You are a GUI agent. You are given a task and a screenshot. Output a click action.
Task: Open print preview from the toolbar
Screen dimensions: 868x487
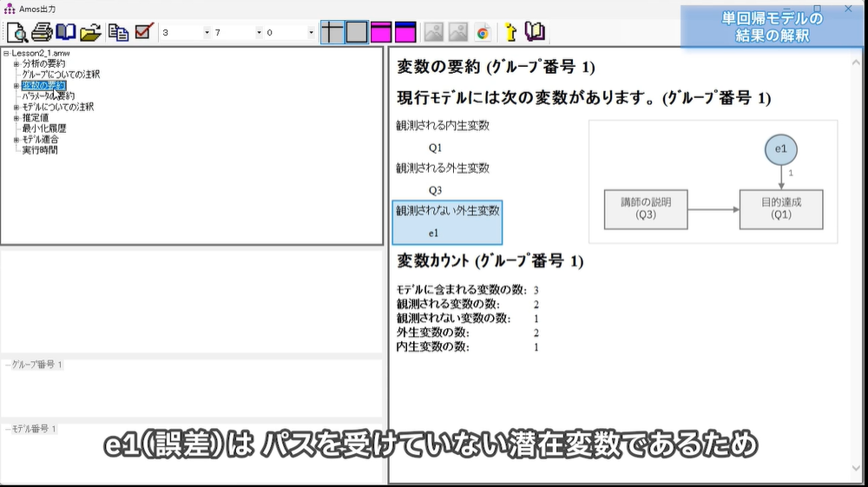[17, 33]
